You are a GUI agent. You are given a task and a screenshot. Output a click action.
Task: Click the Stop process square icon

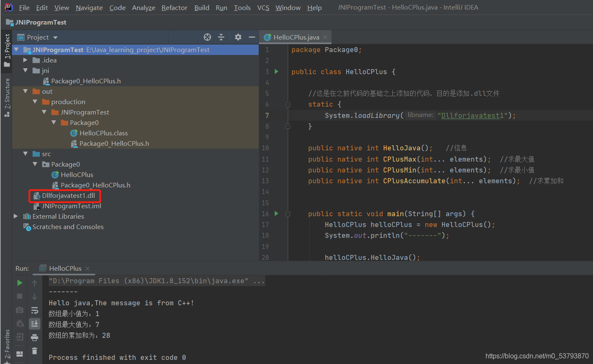[20, 296]
